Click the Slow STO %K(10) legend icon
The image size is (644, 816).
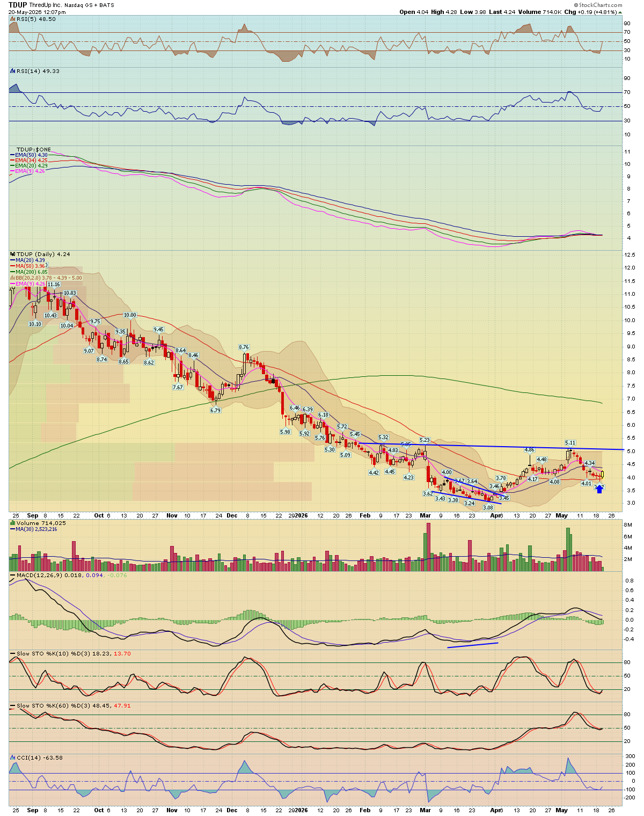(12, 653)
